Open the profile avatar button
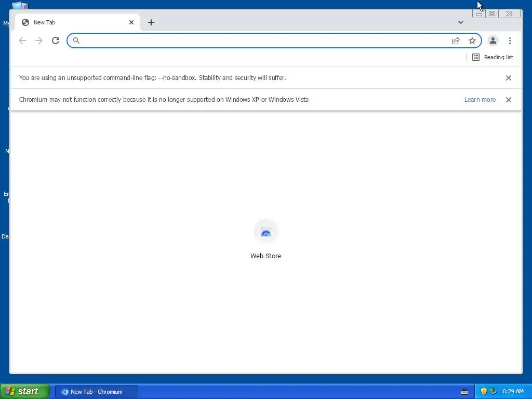 click(x=493, y=41)
